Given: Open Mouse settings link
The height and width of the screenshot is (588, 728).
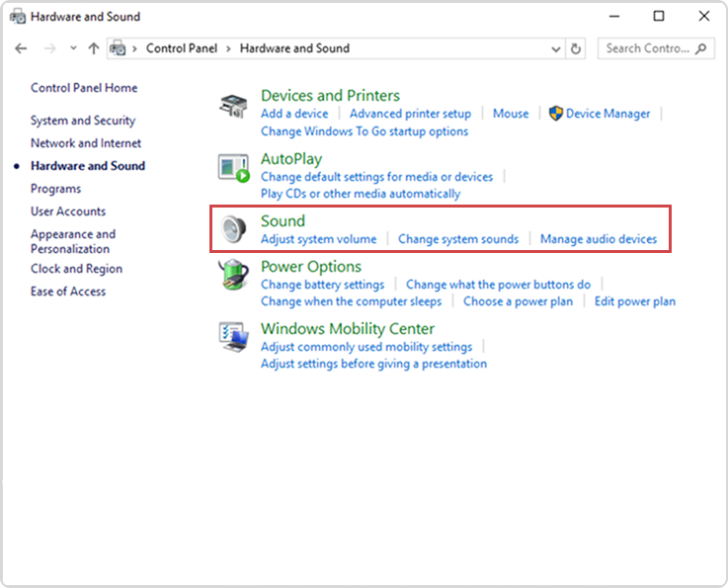Looking at the screenshot, I should click(511, 114).
